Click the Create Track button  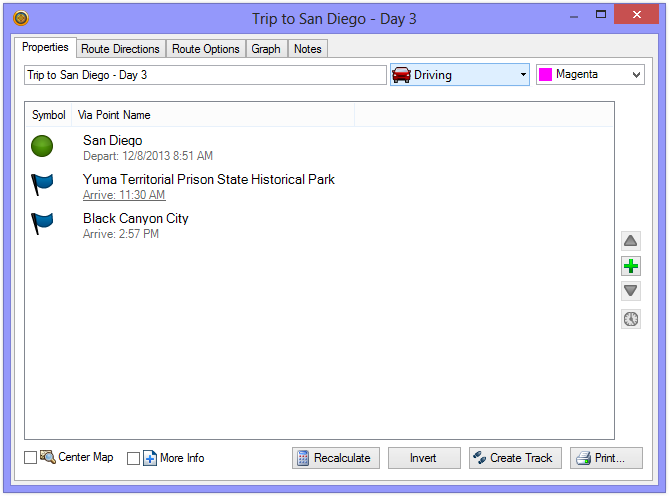coord(515,458)
